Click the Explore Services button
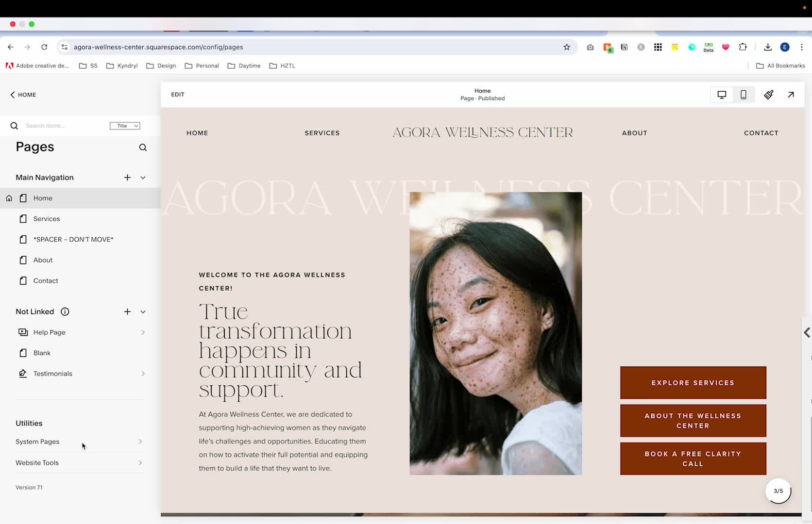The image size is (812, 524). pos(693,383)
